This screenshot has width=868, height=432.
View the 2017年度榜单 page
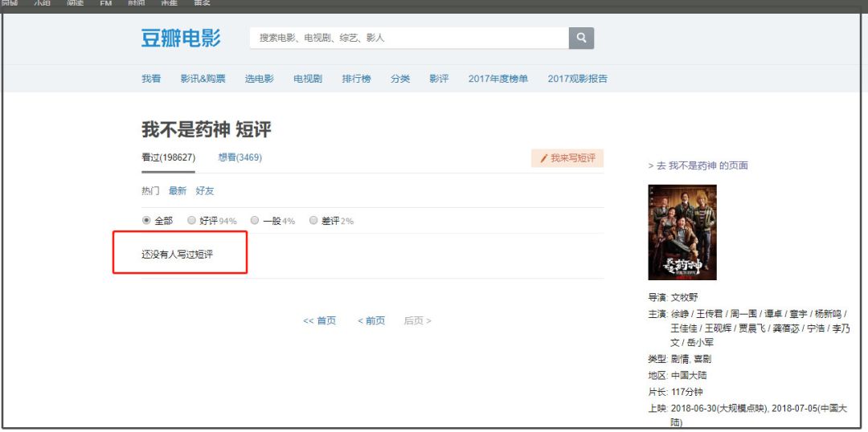coord(498,79)
